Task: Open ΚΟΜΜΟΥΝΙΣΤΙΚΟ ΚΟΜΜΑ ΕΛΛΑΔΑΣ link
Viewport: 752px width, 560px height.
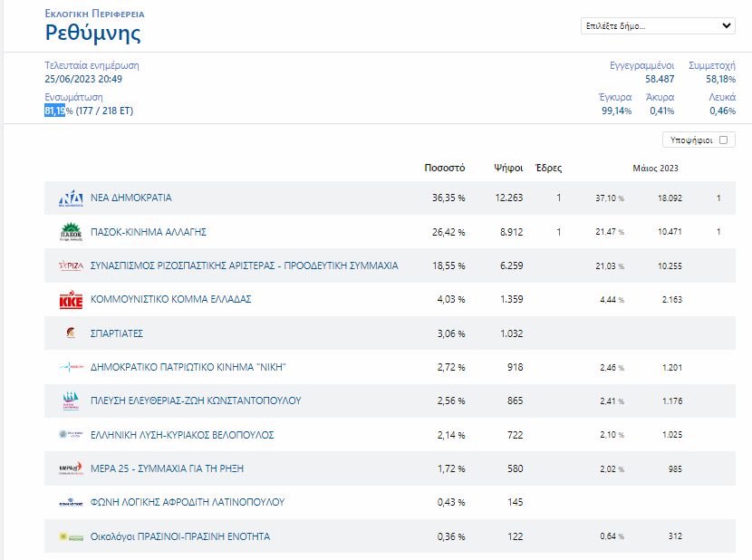Action: coord(170,299)
